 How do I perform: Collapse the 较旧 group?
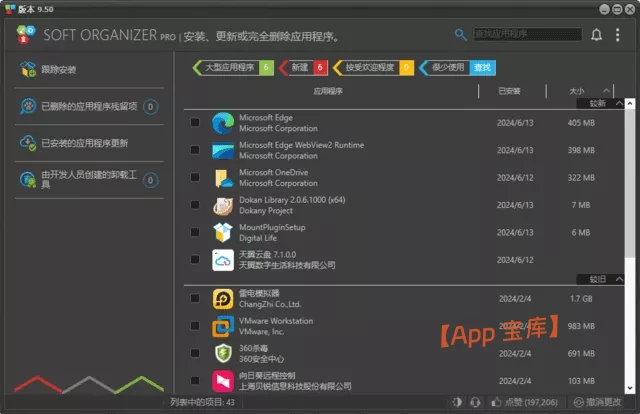619,279
